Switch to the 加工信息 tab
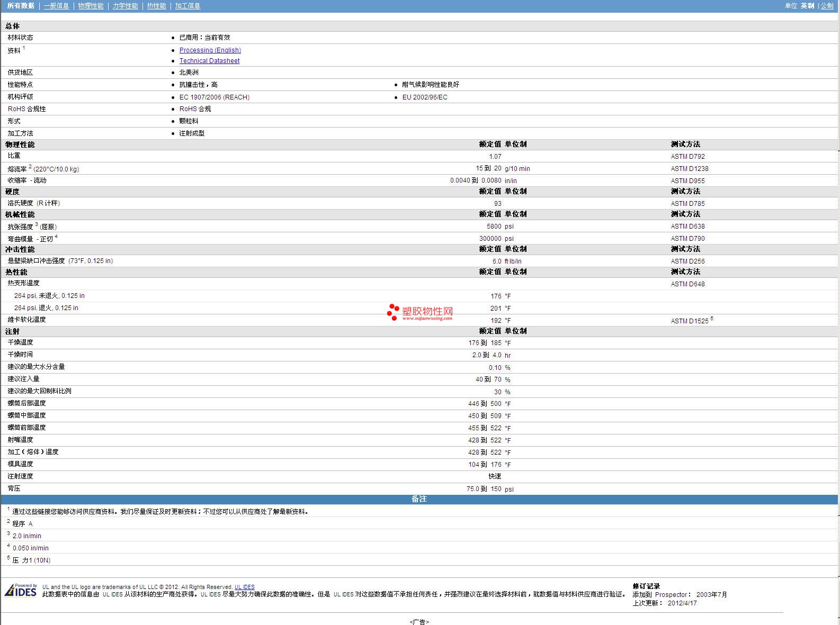The width and height of the screenshot is (840, 625). click(x=187, y=6)
